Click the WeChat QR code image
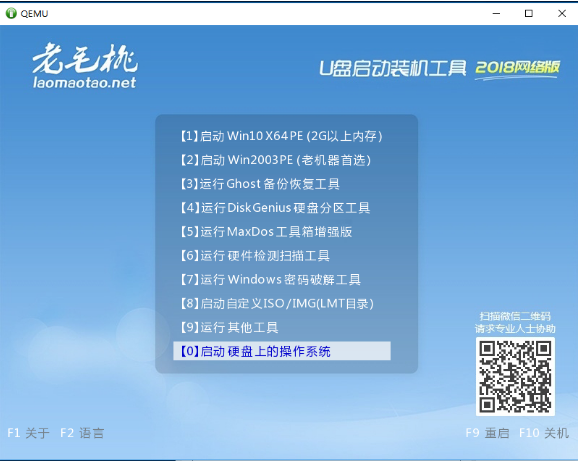 515,376
